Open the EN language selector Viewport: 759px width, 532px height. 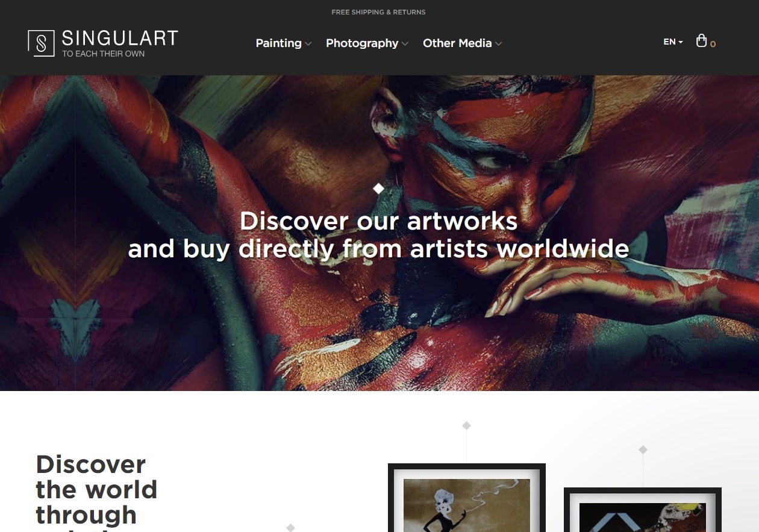click(x=673, y=42)
